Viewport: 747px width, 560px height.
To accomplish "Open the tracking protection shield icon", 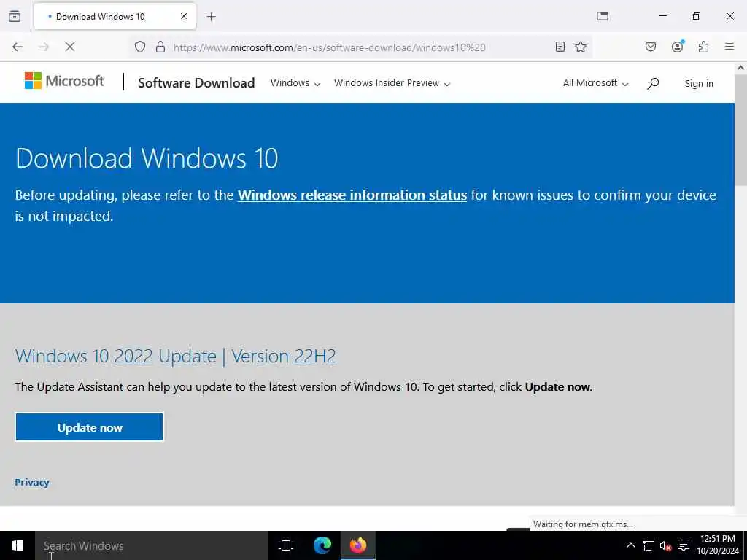I will 139,47.
